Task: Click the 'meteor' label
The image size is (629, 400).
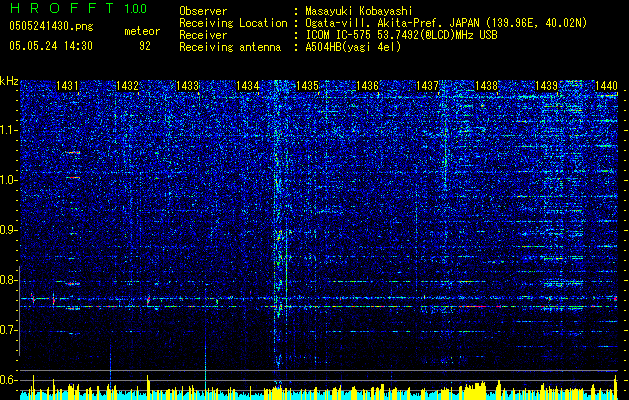Action: pos(142,31)
